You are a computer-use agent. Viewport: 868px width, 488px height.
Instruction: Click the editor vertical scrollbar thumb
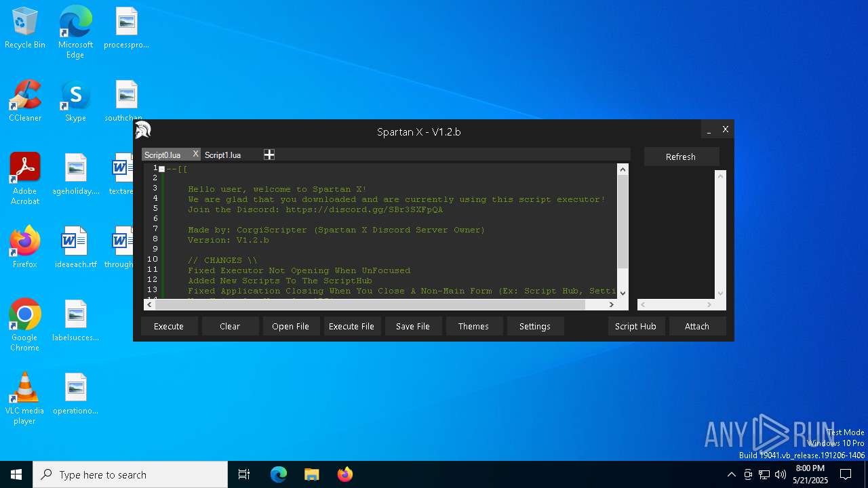click(x=623, y=222)
